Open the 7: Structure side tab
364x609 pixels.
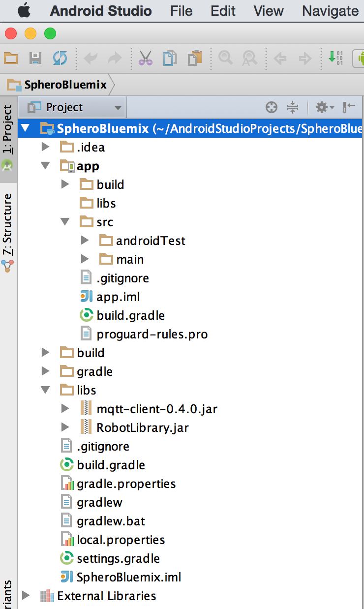(x=8, y=233)
